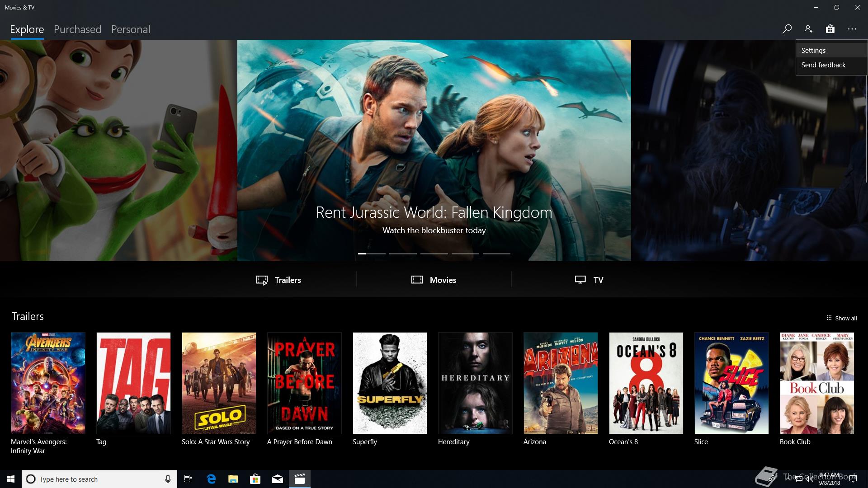
Task: Open the Tag movie poster
Action: [x=133, y=383]
